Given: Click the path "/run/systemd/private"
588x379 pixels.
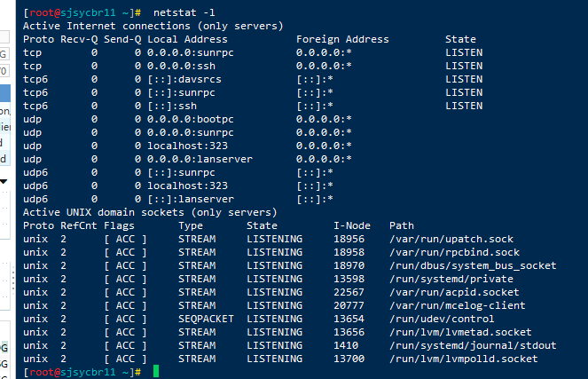Looking at the screenshot, I should pyautogui.click(x=451, y=280).
